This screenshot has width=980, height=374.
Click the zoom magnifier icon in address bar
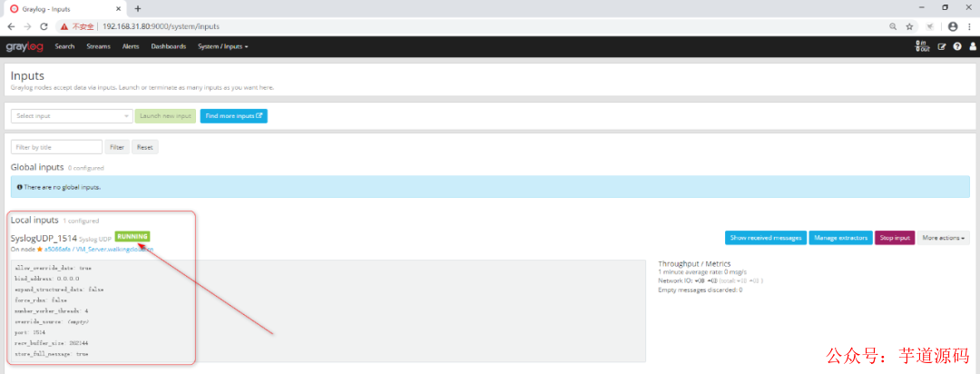click(x=893, y=27)
